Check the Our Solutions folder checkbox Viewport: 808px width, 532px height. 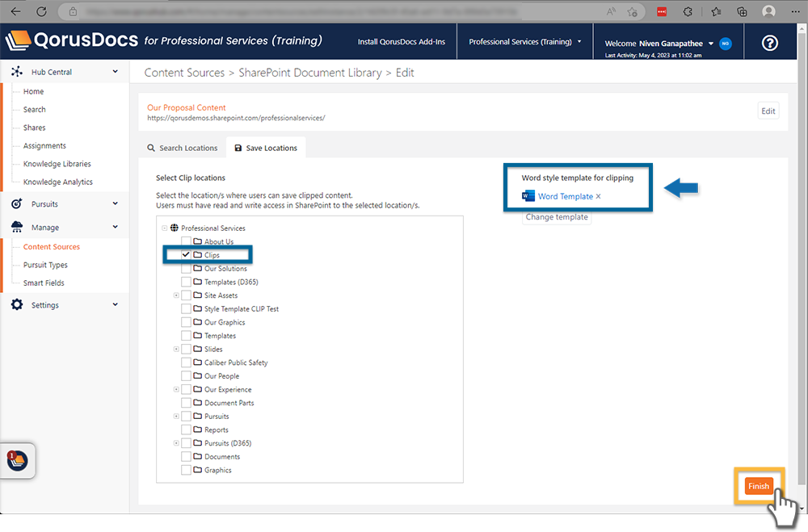[186, 268]
